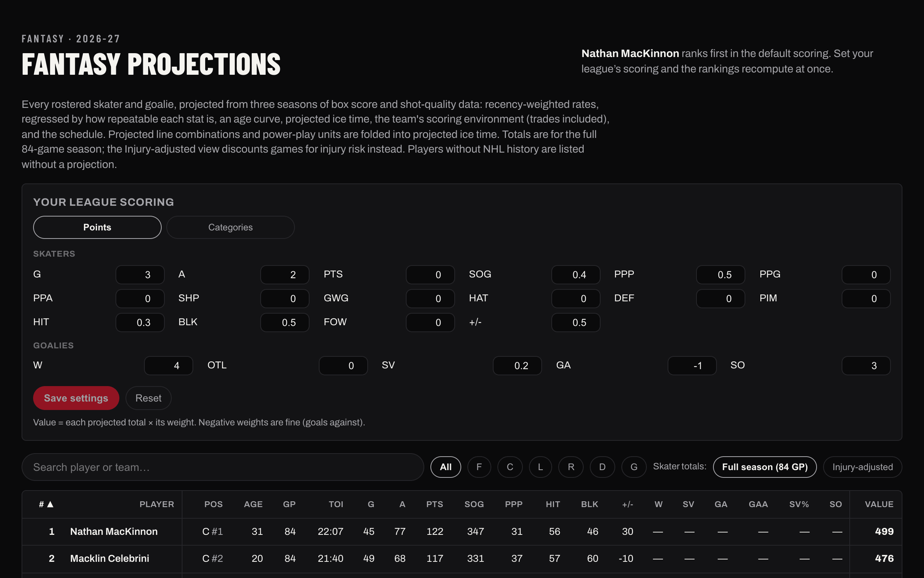Open Macklin Celebrini player row
Viewport: 924px width, 578px height.
[x=462, y=559]
